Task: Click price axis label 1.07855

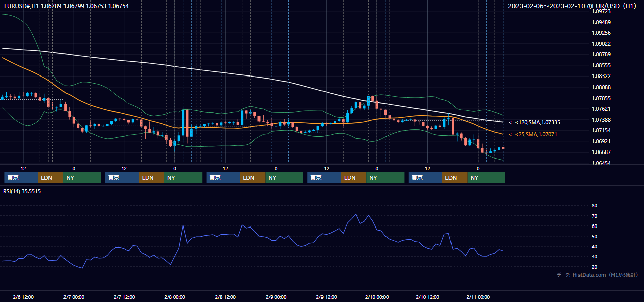Action: click(x=601, y=98)
